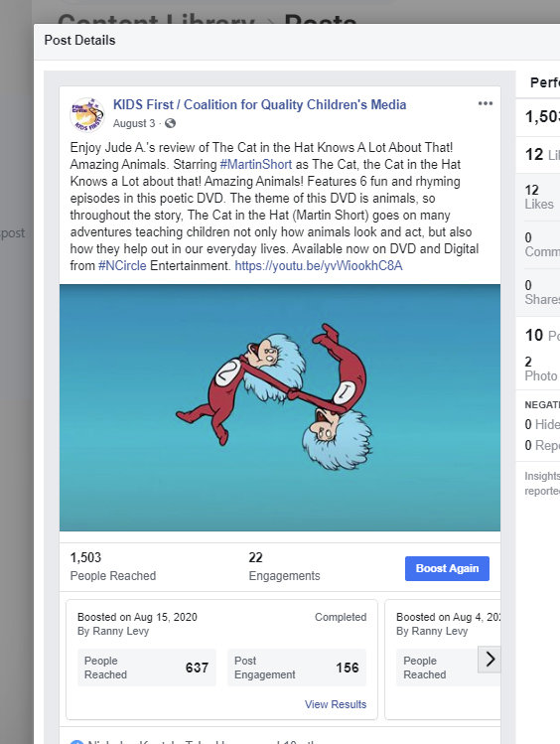560x744 pixels.
Task: Click the 22 Engagements summary
Action: click(x=284, y=566)
